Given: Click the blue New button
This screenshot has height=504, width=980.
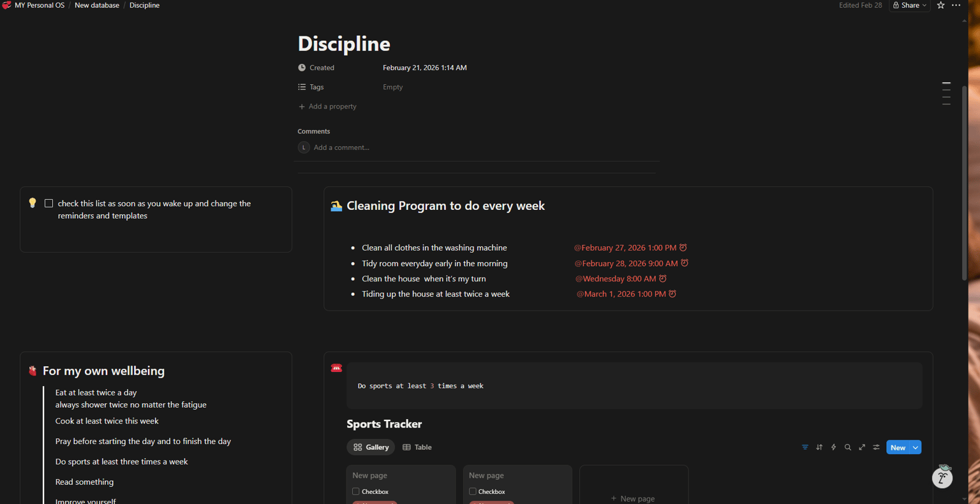Looking at the screenshot, I should (x=898, y=447).
